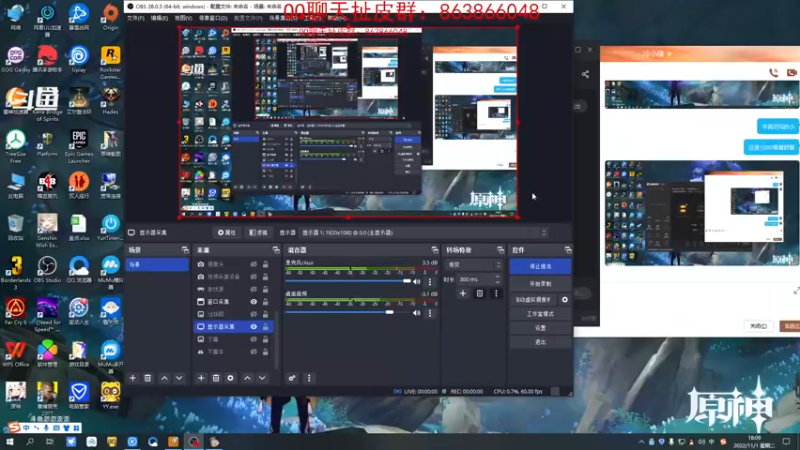Click the 属性 properties button above the docks
800x450 pixels.
pyautogui.click(x=227, y=233)
